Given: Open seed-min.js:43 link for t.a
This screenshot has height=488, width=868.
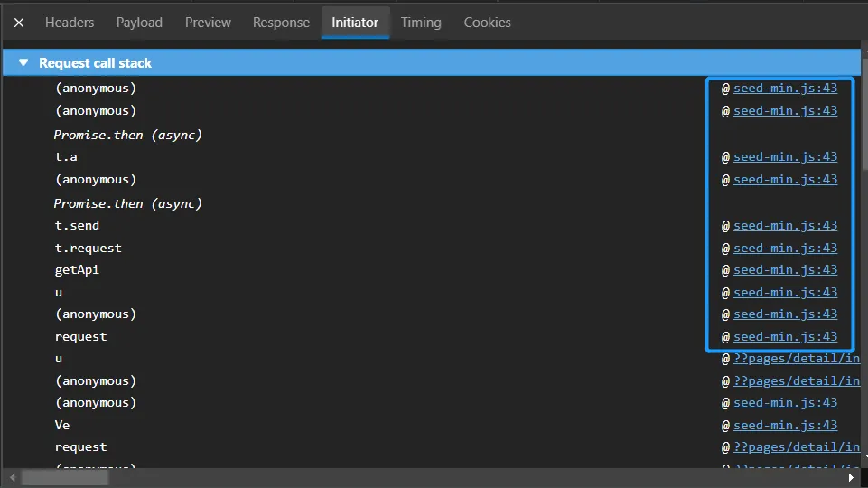Looking at the screenshot, I should pos(785,157).
